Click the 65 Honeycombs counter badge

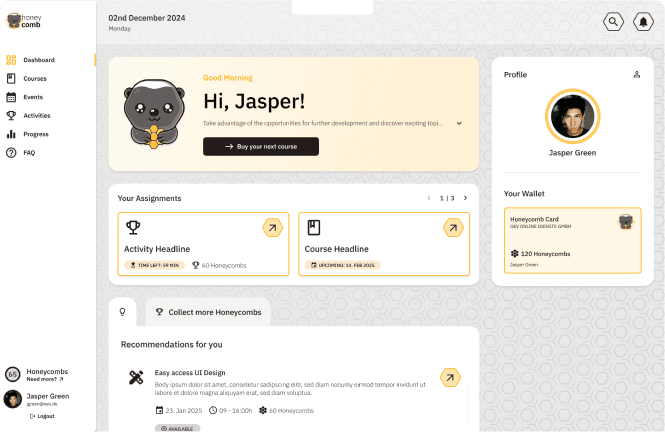(x=13, y=374)
